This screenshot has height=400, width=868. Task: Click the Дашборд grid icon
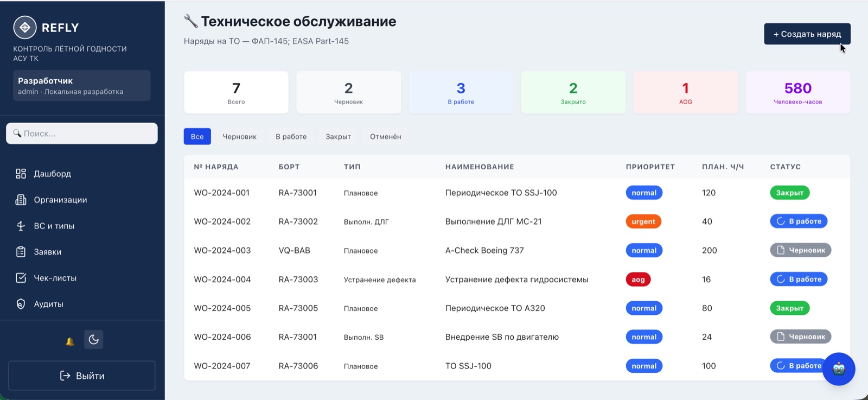pos(21,174)
